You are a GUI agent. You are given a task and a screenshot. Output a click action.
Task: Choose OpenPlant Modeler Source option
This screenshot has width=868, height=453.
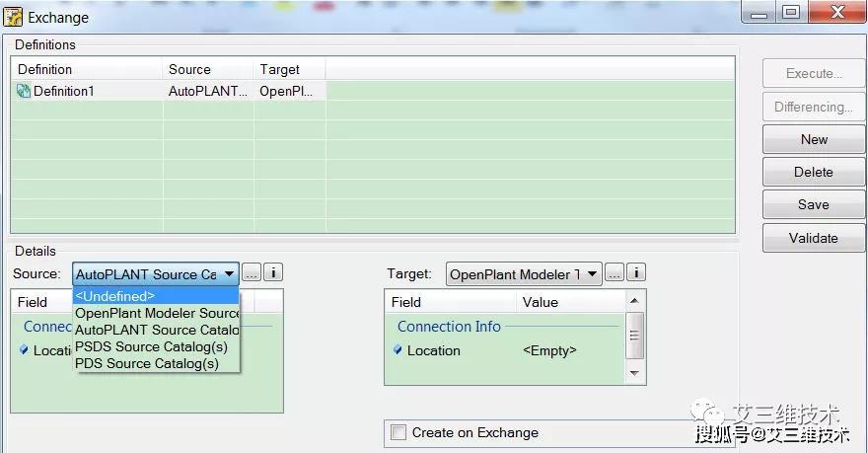(x=156, y=313)
